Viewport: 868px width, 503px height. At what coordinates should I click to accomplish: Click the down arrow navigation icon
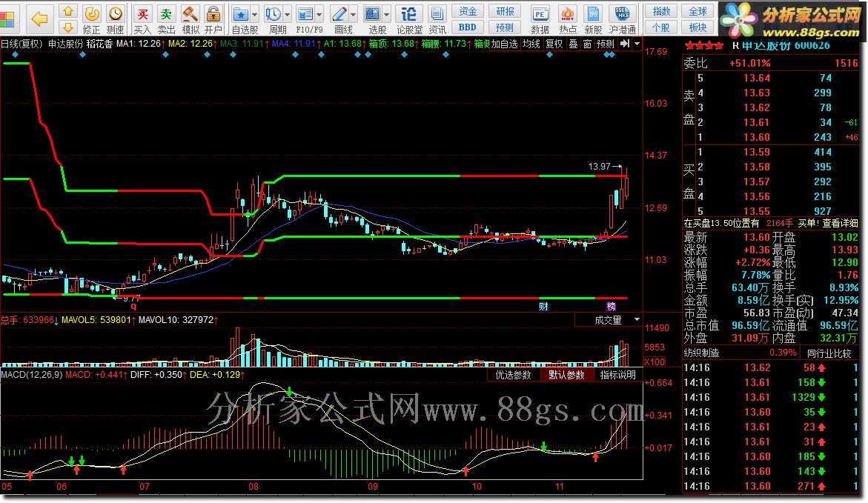pos(68,27)
